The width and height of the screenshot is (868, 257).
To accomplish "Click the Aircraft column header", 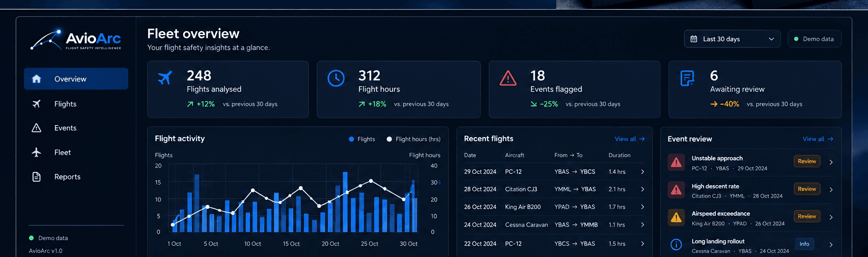I will [515, 155].
